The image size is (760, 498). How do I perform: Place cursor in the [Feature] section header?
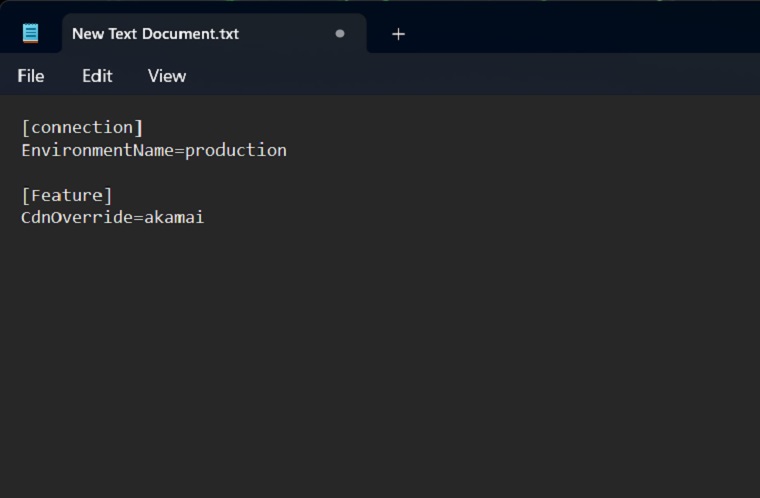click(x=67, y=195)
